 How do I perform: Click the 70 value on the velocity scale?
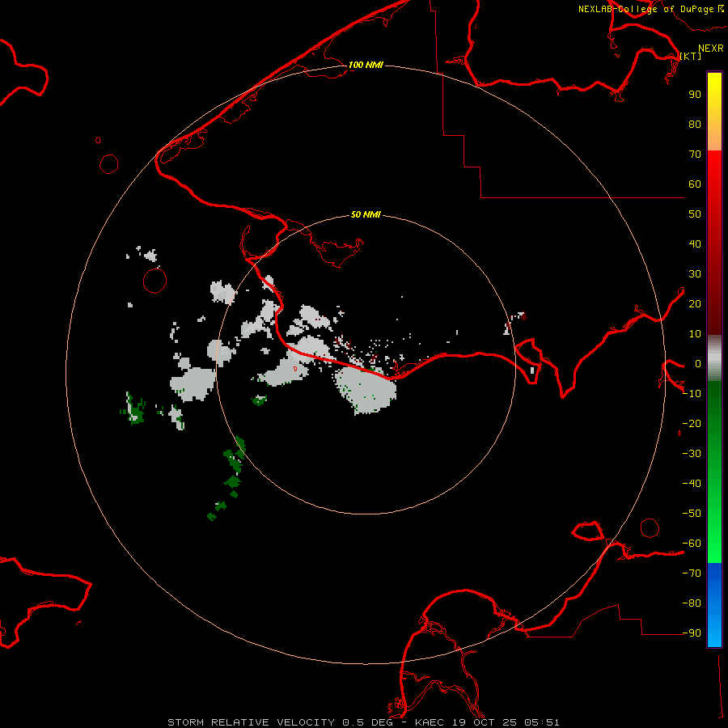[695, 154]
